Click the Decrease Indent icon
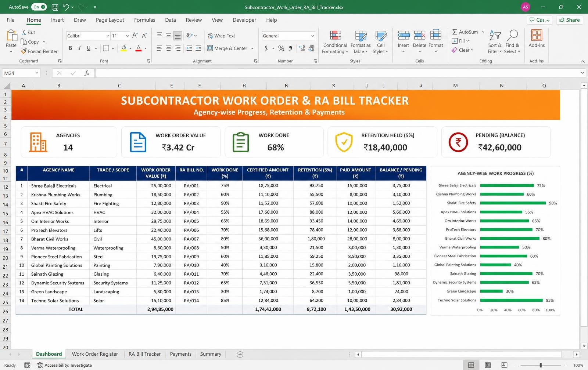The height and width of the screenshot is (370, 588). (189, 48)
